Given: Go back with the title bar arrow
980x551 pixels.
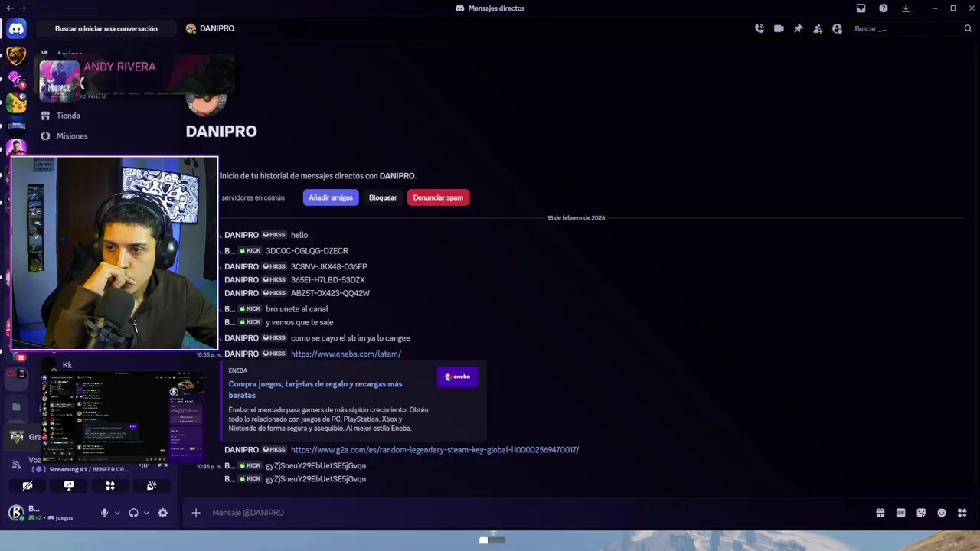Looking at the screenshot, I should (x=8, y=8).
